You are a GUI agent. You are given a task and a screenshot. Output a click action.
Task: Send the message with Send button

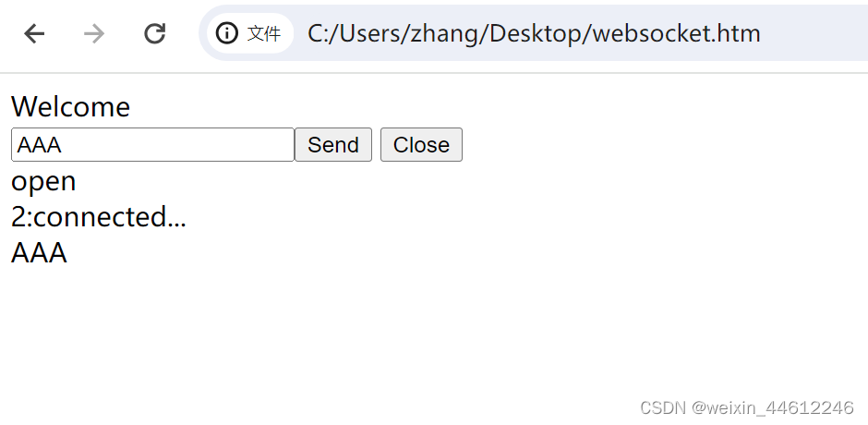(x=333, y=145)
